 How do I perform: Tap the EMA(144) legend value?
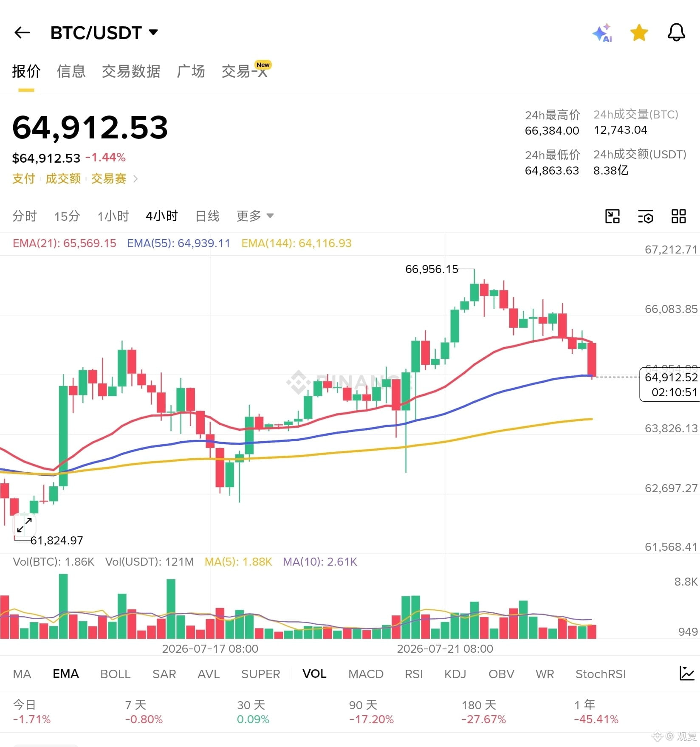tap(296, 243)
